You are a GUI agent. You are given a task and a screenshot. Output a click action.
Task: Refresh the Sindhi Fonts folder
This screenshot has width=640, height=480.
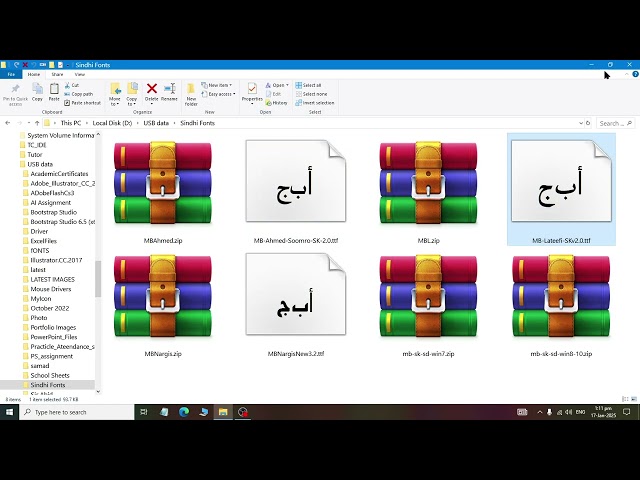click(588, 123)
